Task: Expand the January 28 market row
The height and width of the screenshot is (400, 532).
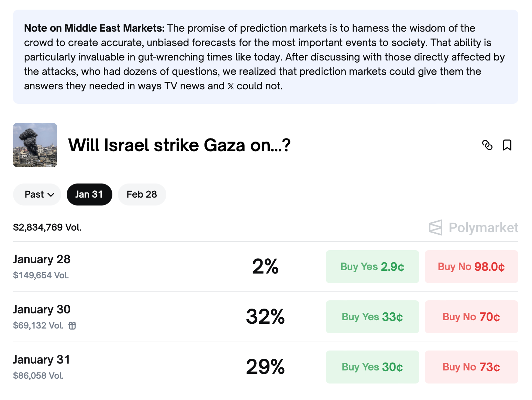Action: pos(42,259)
